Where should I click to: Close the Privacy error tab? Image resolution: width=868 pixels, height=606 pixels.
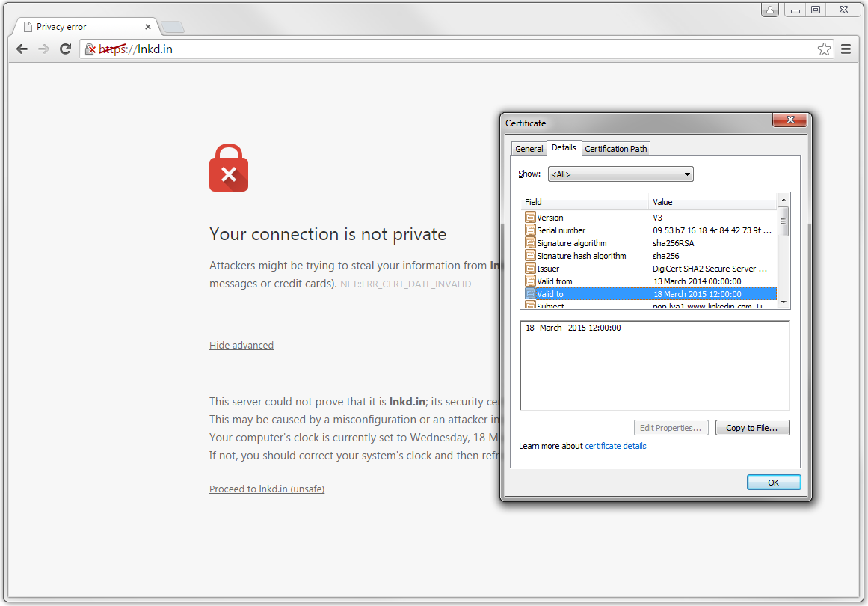[148, 27]
